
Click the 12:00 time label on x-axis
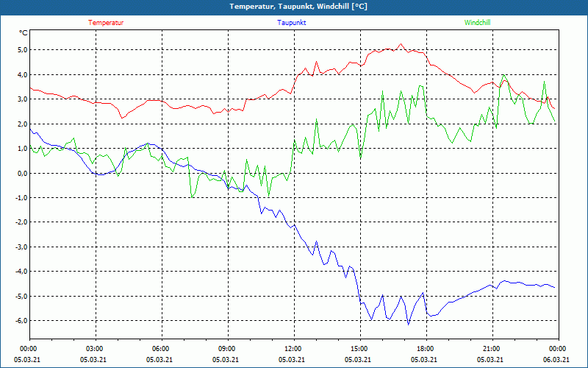(x=294, y=349)
